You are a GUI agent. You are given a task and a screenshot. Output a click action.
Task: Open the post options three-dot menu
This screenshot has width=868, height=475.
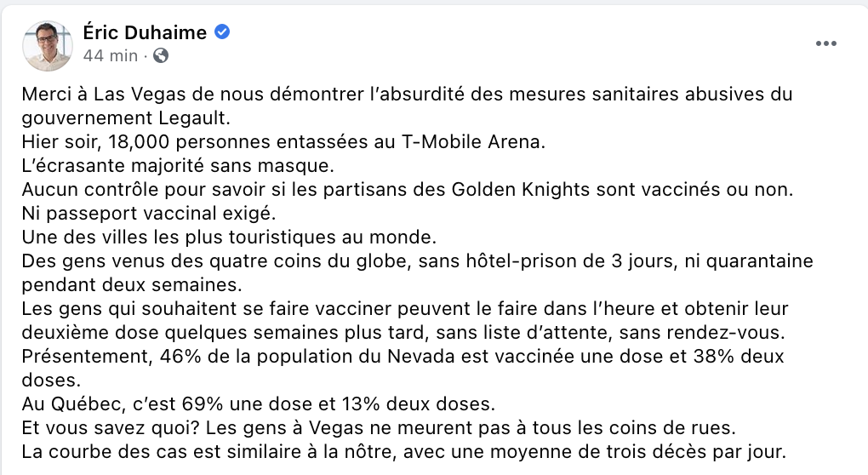tap(826, 43)
